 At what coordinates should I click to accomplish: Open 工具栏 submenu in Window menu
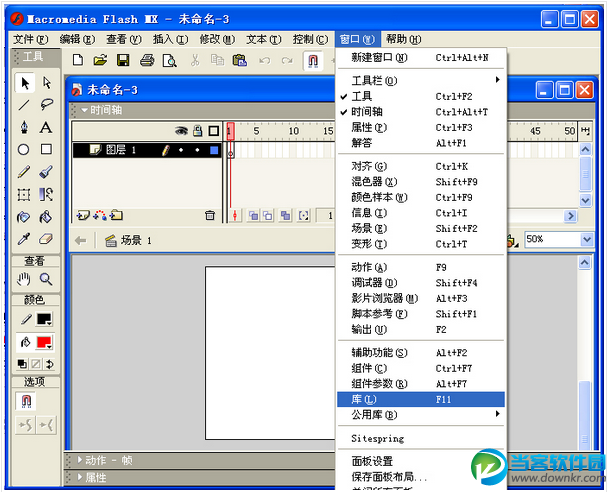[420, 81]
